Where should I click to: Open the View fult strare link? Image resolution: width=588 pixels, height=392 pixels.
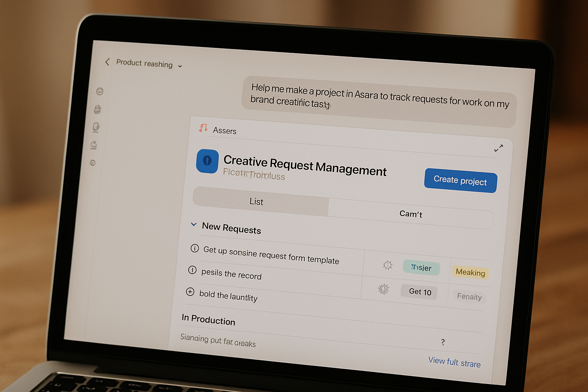coord(454,361)
